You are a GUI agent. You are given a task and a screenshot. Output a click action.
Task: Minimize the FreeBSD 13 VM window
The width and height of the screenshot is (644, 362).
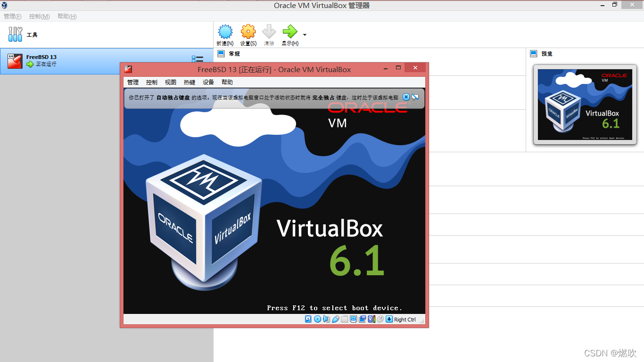coord(385,68)
